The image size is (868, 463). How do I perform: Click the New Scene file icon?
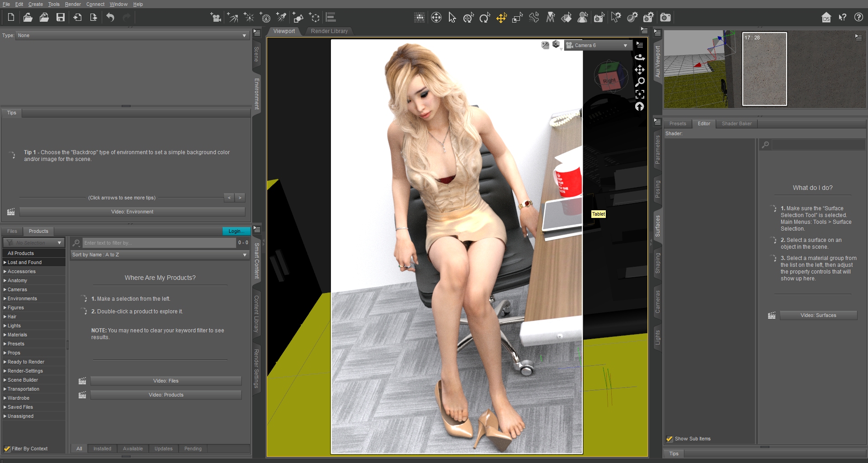(11, 18)
